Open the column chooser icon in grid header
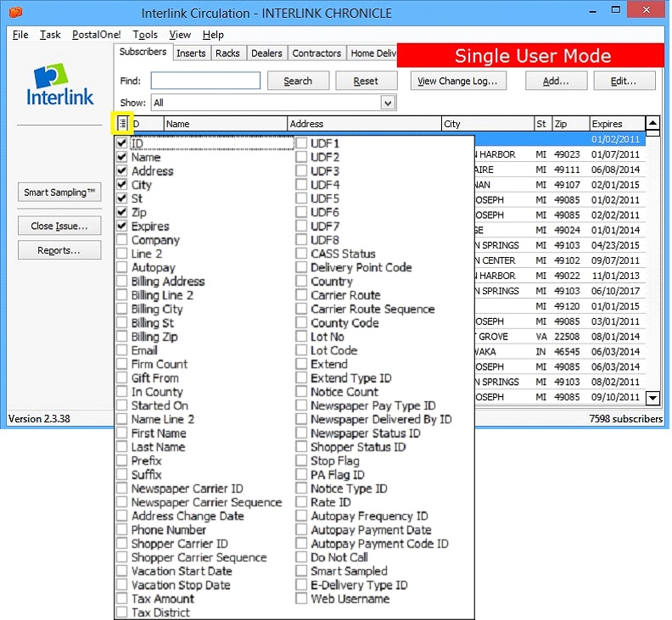This screenshot has width=672, height=620. (122, 124)
